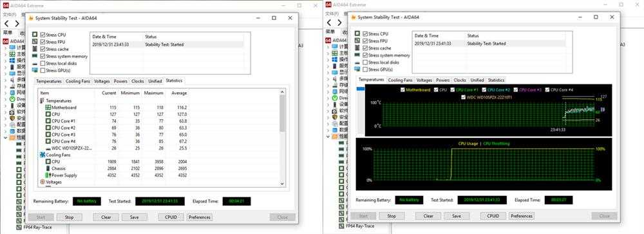Click the Motherboard icon in the statistics table
Viewport: 644px width, 234px height.
pos(48,108)
